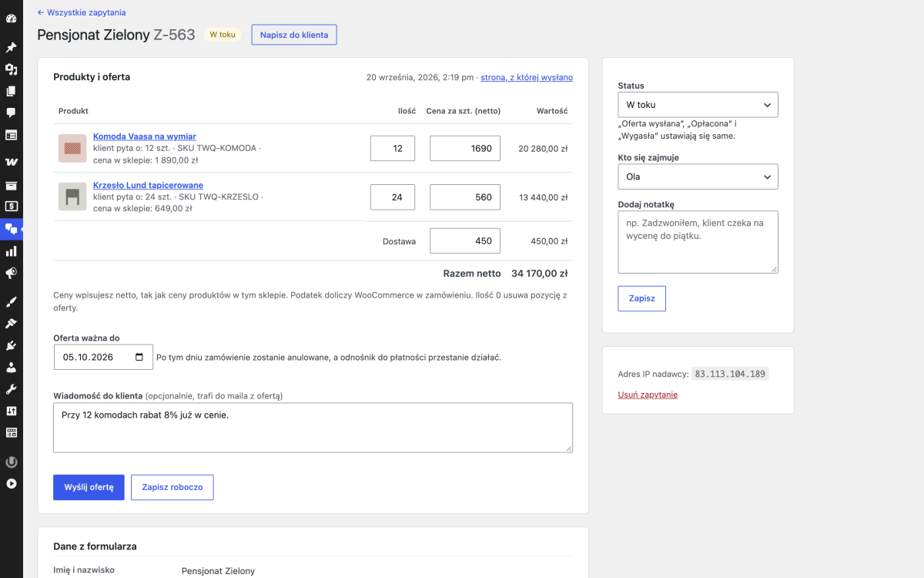This screenshot has height=578, width=924.
Task: Focus the quantity field showing 12
Action: coord(393,149)
